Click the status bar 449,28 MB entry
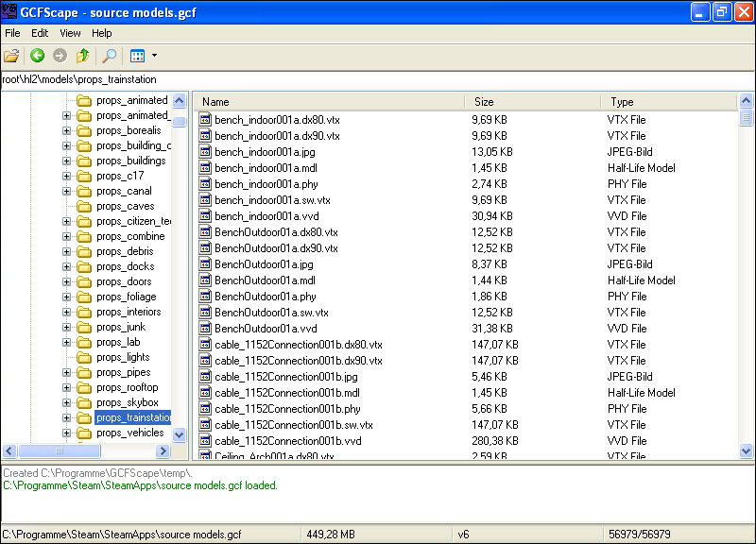 pos(331,535)
